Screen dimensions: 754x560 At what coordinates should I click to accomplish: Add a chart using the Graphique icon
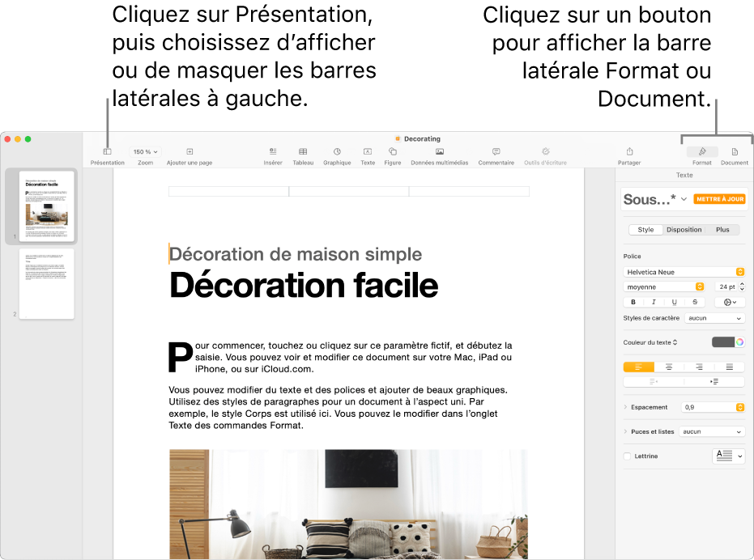pos(337,151)
